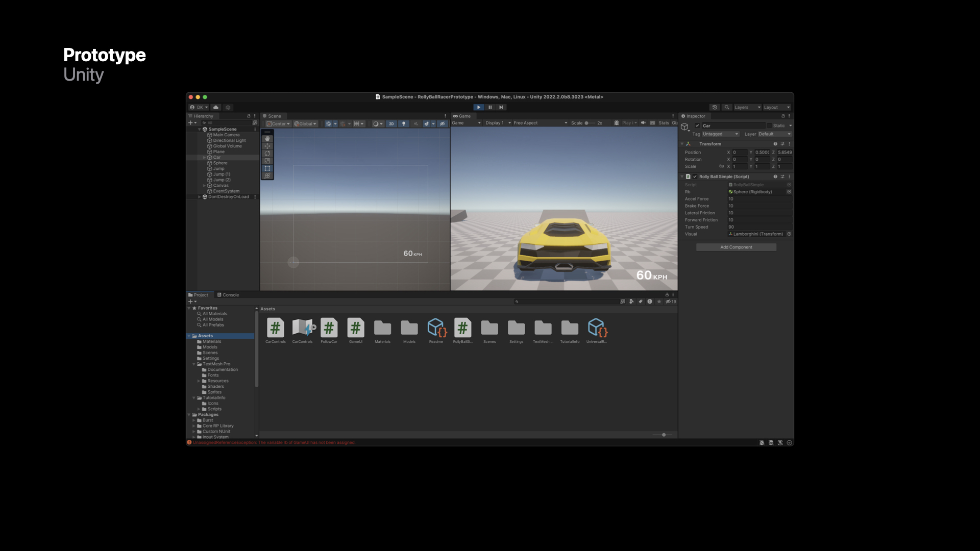The height and width of the screenshot is (551, 980).
Task: Toggle scene lighting bulb icon
Action: (x=404, y=123)
